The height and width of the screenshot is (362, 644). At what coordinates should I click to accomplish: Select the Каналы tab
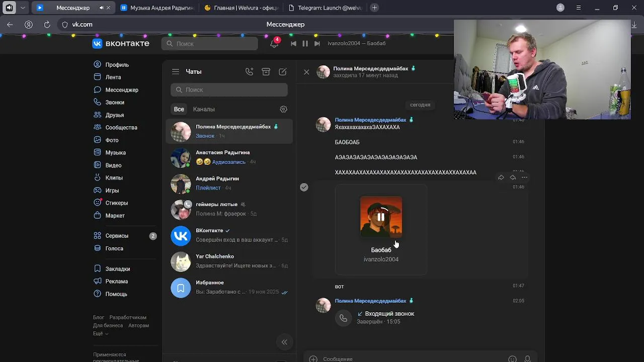click(204, 109)
